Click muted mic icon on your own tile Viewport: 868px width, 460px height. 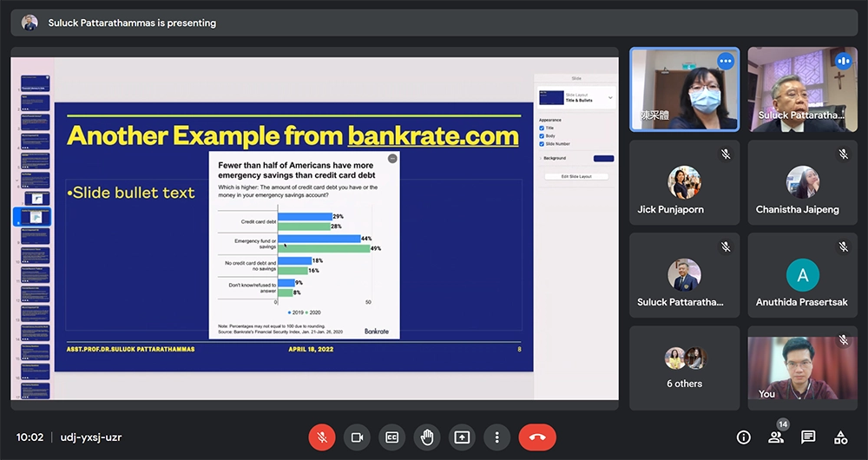click(843, 340)
